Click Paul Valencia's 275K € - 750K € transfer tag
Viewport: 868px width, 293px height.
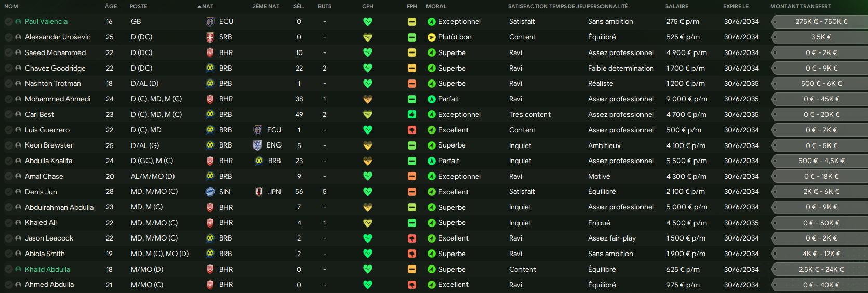(821, 22)
